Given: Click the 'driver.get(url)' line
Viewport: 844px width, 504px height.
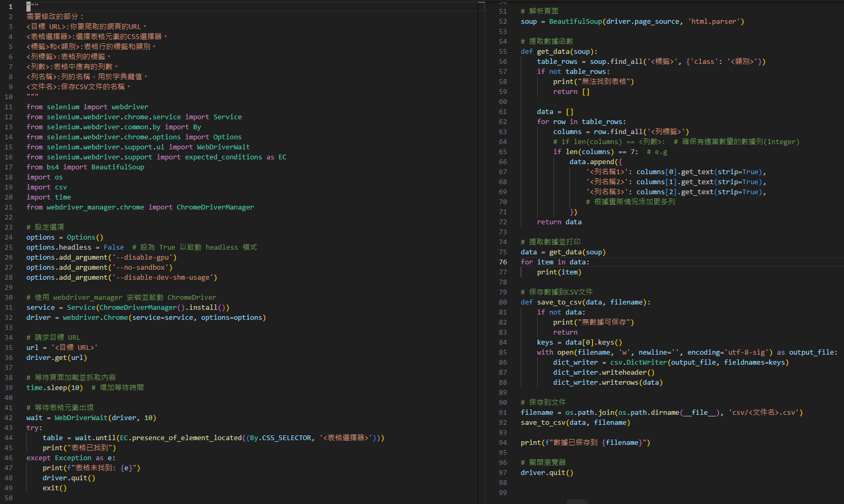Looking at the screenshot, I should [x=57, y=357].
